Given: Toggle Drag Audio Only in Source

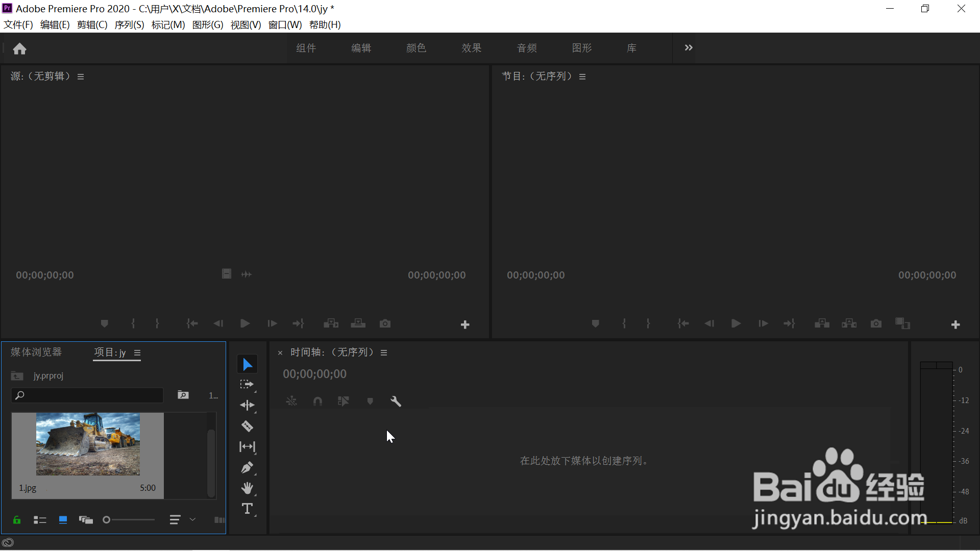Looking at the screenshot, I should (247, 274).
